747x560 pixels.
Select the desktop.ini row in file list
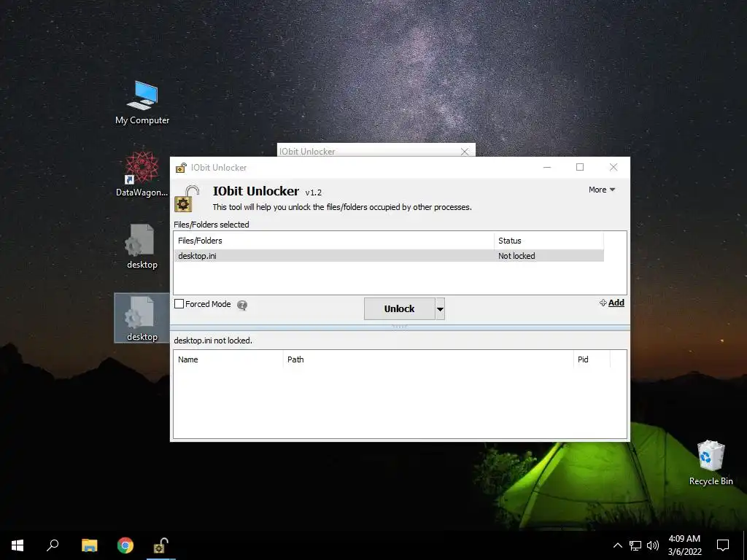[389, 256]
